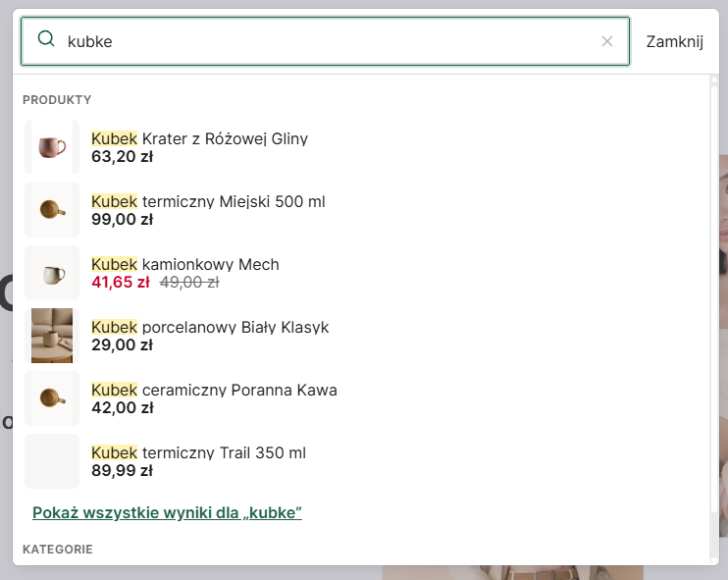Focus the search input containing "kubke"

pyautogui.click(x=325, y=41)
